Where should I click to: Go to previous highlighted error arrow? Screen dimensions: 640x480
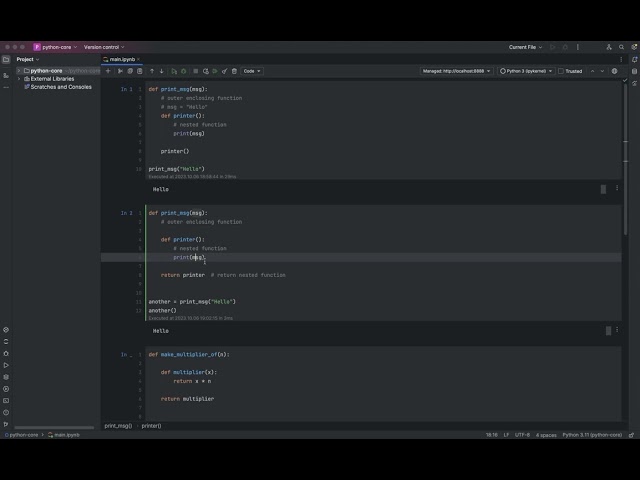click(593, 71)
